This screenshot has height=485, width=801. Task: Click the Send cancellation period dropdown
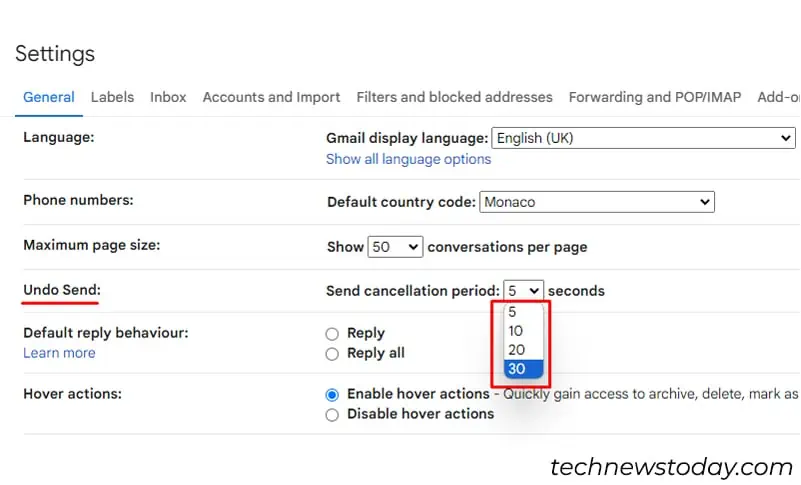[523, 291]
